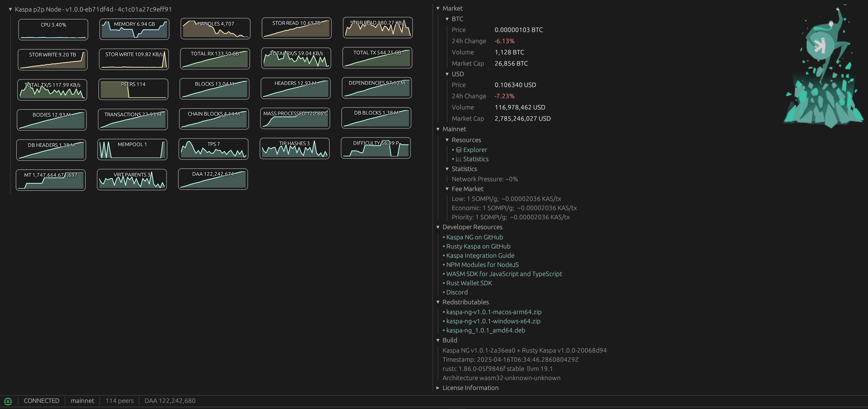Viewport: 868px width, 409px height.
Task: Open the MEMORY 6.94 GB graph tile
Action: pyautogui.click(x=134, y=29)
